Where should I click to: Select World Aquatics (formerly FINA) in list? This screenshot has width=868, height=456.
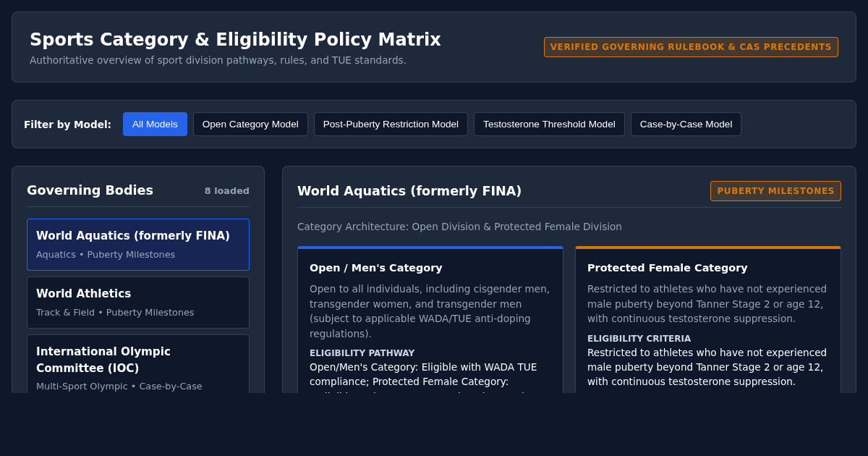(138, 245)
